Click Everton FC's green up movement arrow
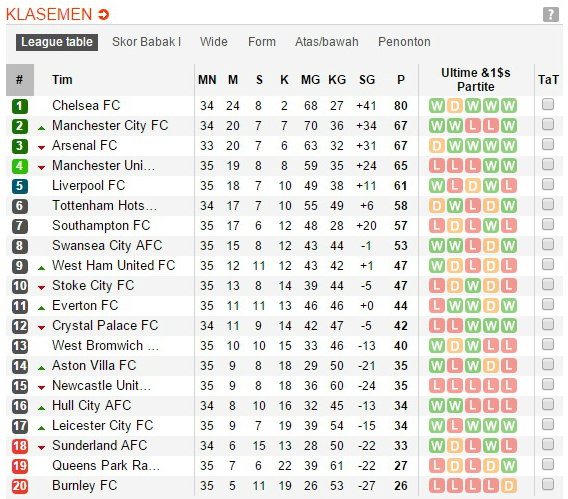The height and width of the screenshot is (499, 568). 42,308
